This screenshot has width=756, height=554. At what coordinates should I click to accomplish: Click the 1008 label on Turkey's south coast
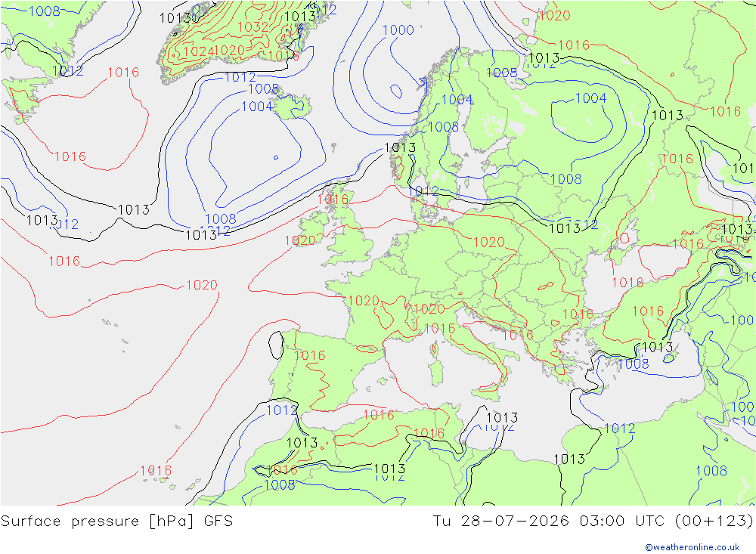pyautogui.click(x=634, y=364)
